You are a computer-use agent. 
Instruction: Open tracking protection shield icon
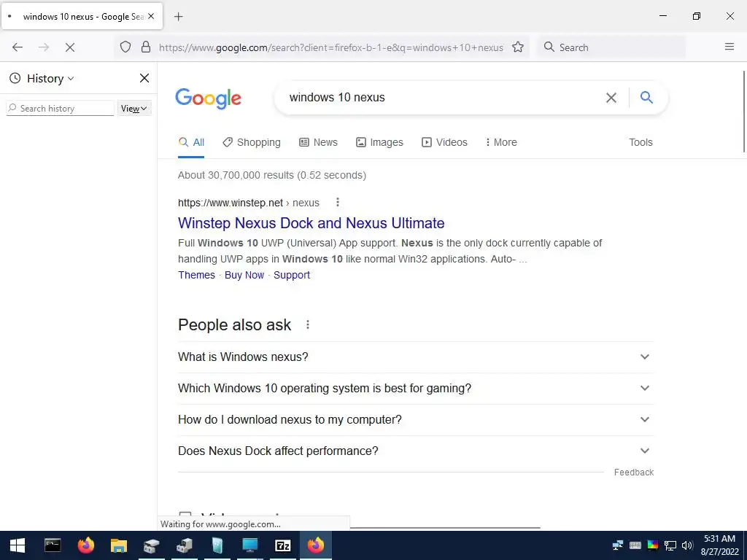point(125,47)
